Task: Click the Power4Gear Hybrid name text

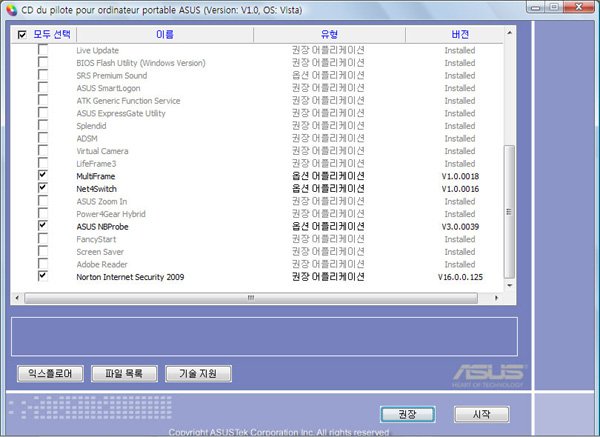Action: pos(111,214)
